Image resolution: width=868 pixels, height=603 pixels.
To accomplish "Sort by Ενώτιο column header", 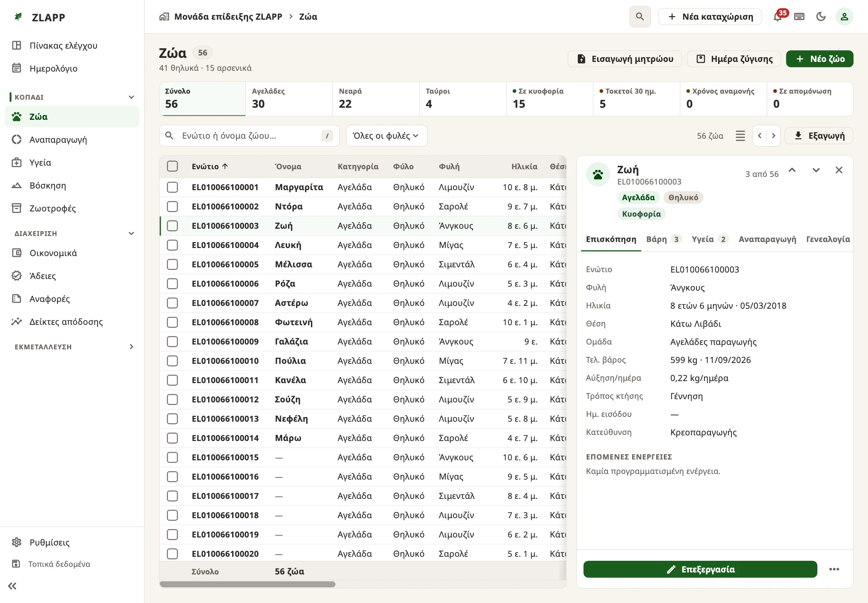I will coord(210,166).
